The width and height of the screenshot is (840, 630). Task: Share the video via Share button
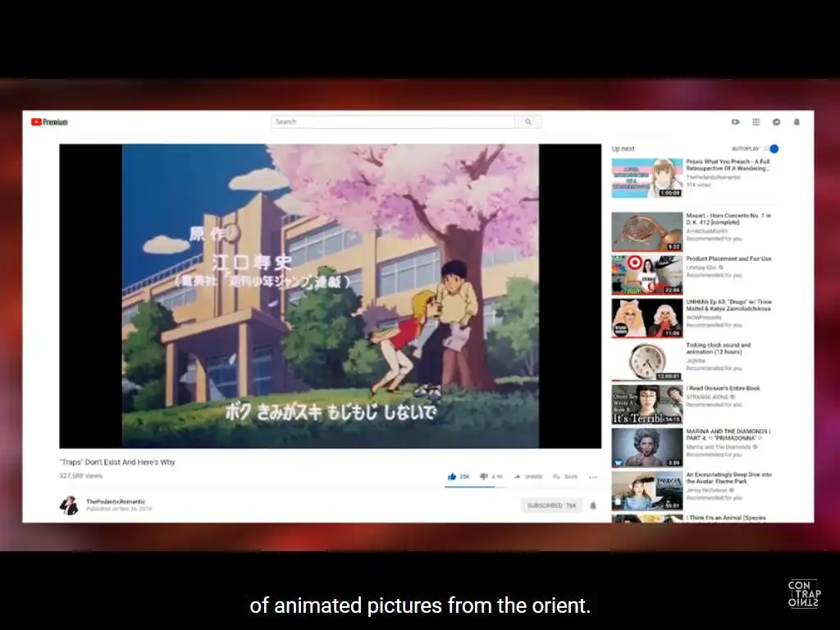click(528, 477)
